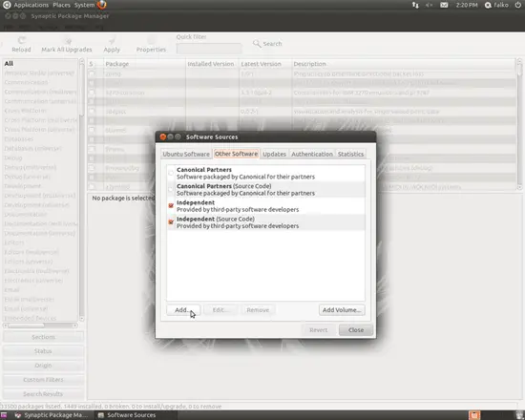Switch to the Ubuntu Software tab
This screenshot has width=525, height=420.
click(186, 154)
